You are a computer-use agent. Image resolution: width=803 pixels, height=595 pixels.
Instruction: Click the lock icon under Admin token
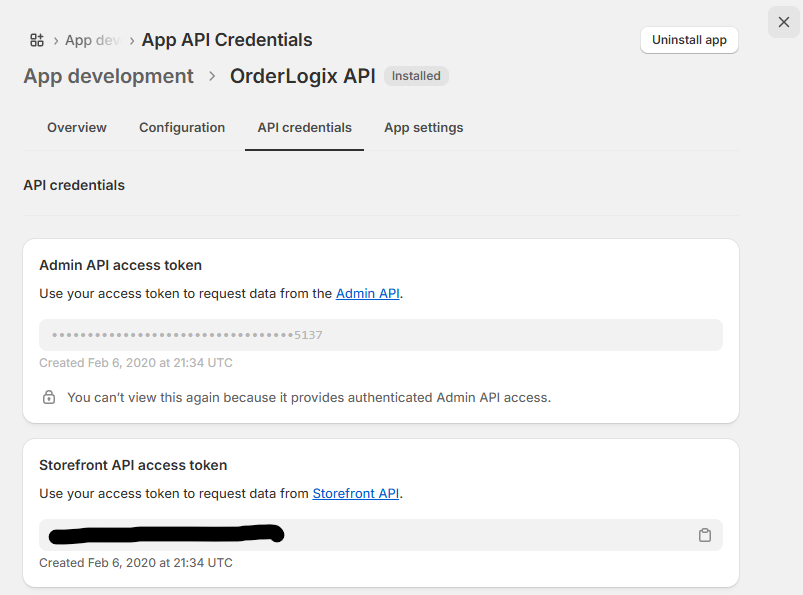click(x=49, y=397)
